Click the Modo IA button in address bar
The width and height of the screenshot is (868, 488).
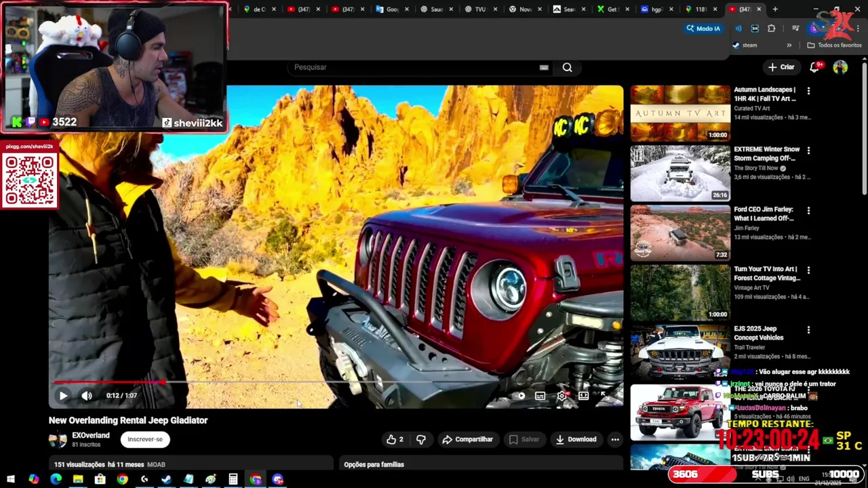(703, 28)
